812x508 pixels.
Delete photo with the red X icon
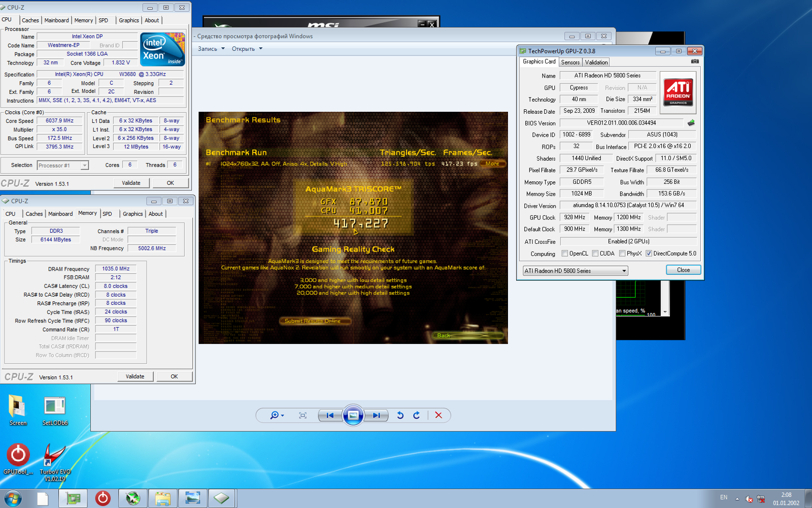point(438,416)
